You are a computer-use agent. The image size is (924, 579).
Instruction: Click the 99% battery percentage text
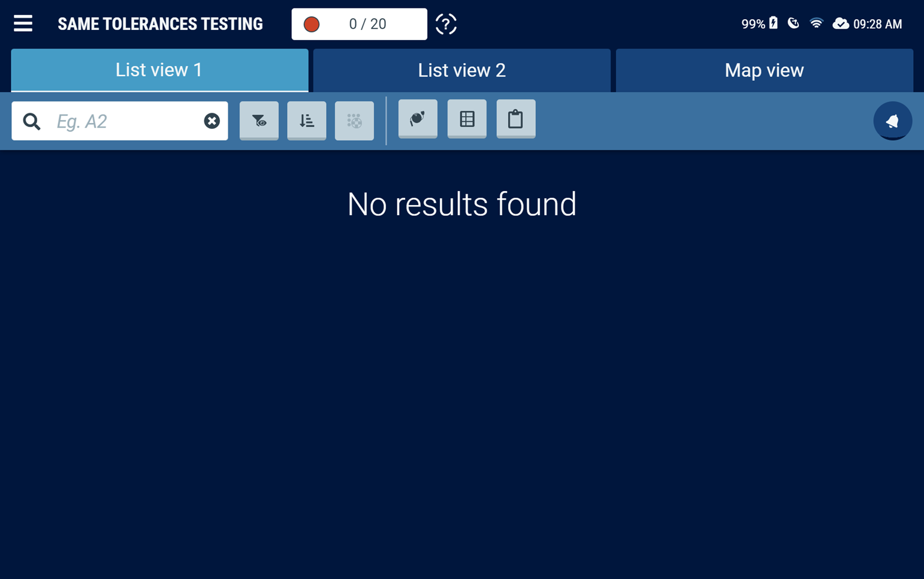(x=753, y=24)
